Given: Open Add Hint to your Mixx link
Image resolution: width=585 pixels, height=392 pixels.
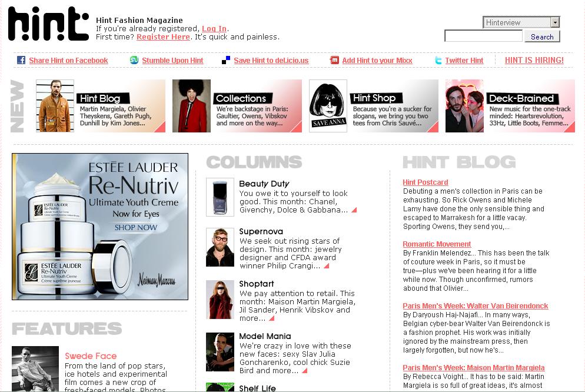Looking at the screenshot, I should [377, 61].
